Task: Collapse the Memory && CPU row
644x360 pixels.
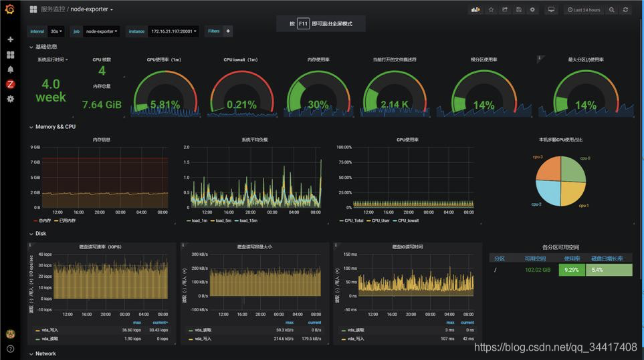Action: (x=52, y=127)
